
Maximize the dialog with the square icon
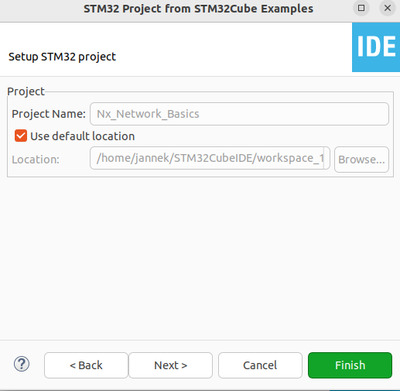361,8
